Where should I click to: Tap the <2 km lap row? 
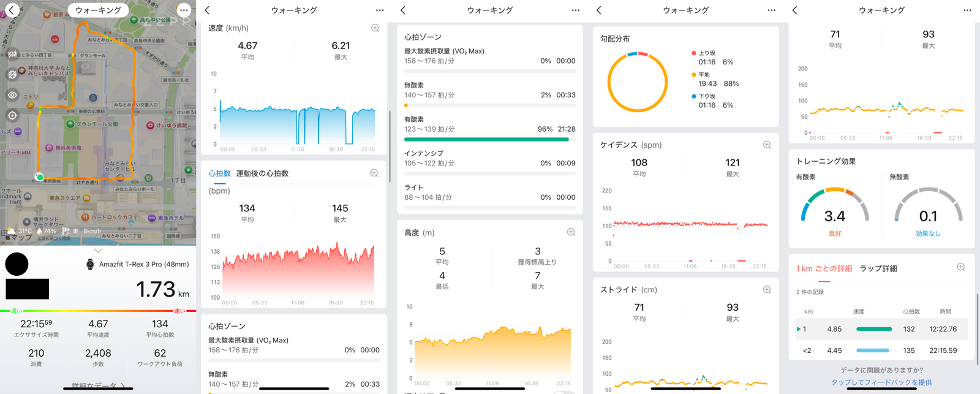point(882,350)
